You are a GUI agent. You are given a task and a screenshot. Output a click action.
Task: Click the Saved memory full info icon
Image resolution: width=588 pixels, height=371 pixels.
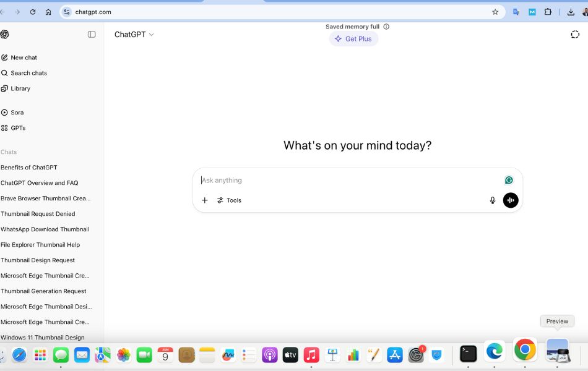click(386, 27)
